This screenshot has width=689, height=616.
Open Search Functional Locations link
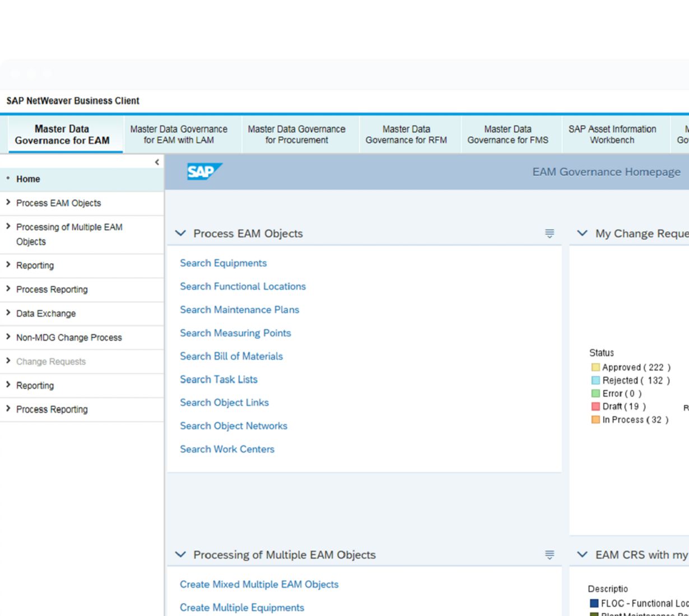coord(243,286)
